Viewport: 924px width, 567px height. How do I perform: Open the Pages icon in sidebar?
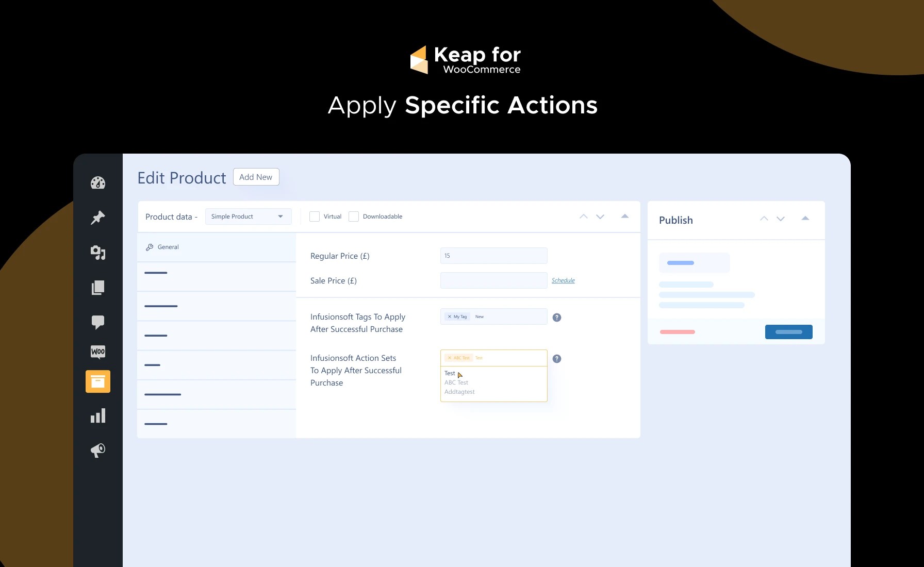pos(98,287)
